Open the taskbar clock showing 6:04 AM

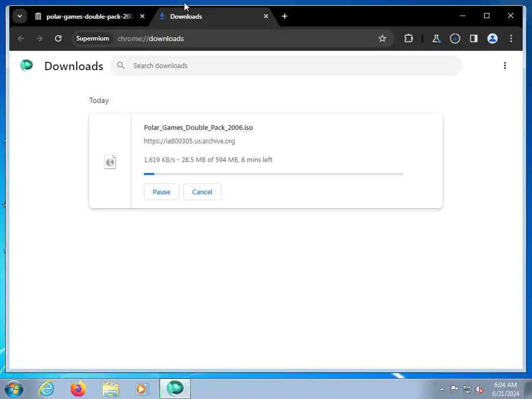[506, 389]
